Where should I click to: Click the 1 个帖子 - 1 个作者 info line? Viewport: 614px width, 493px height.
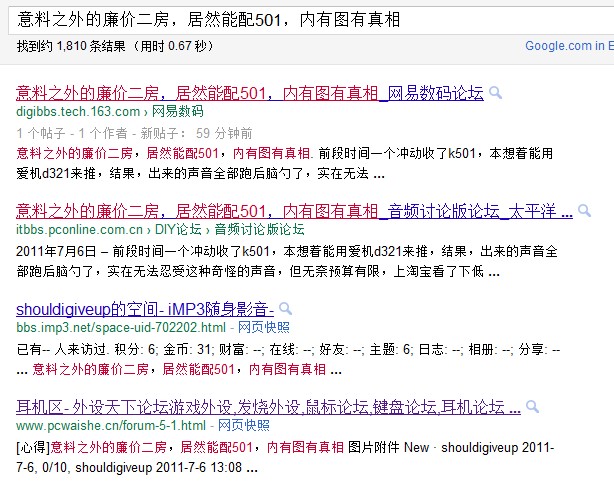pyautogui.click(x=134, y=134)
